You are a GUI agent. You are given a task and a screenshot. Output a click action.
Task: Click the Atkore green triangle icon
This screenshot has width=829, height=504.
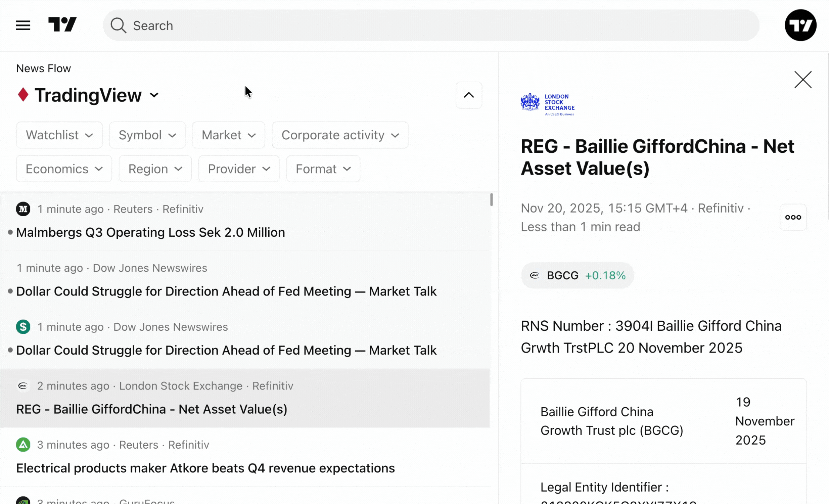click(23, 445)
